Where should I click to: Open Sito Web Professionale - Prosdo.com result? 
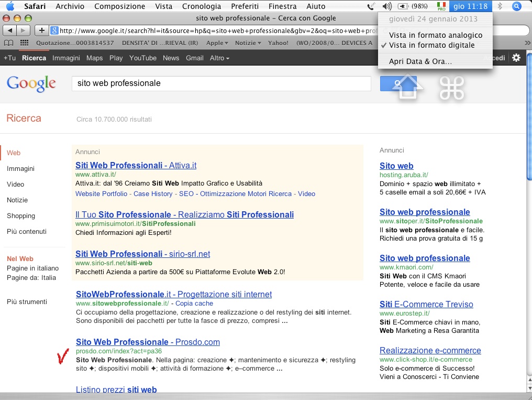pos(148,342)
